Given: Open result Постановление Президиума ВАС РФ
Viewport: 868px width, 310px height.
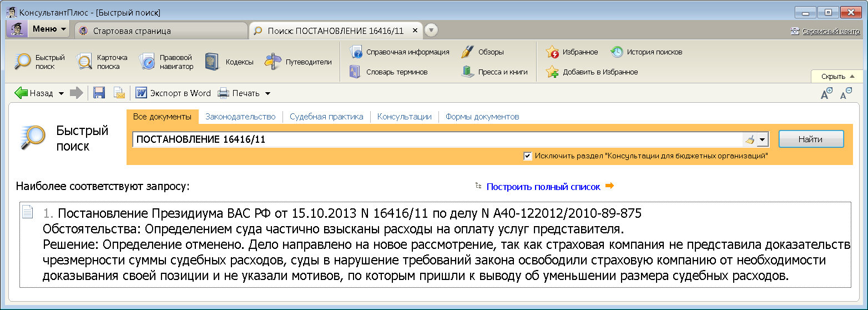Looking at the screenshot, I should click(350, 213).
